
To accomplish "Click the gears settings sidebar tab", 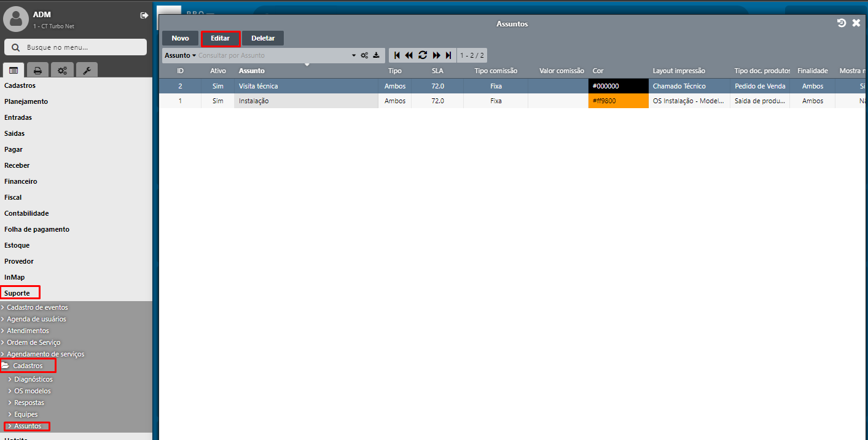I will [62, 70].
